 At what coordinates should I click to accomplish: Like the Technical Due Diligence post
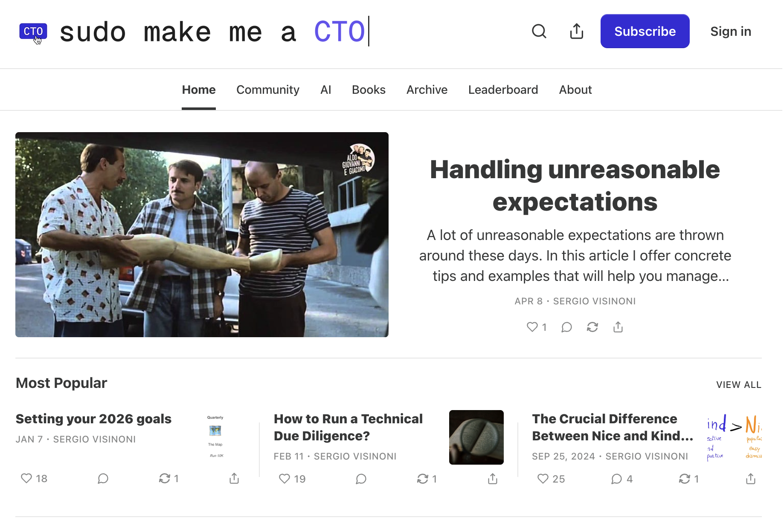[292, 479]
